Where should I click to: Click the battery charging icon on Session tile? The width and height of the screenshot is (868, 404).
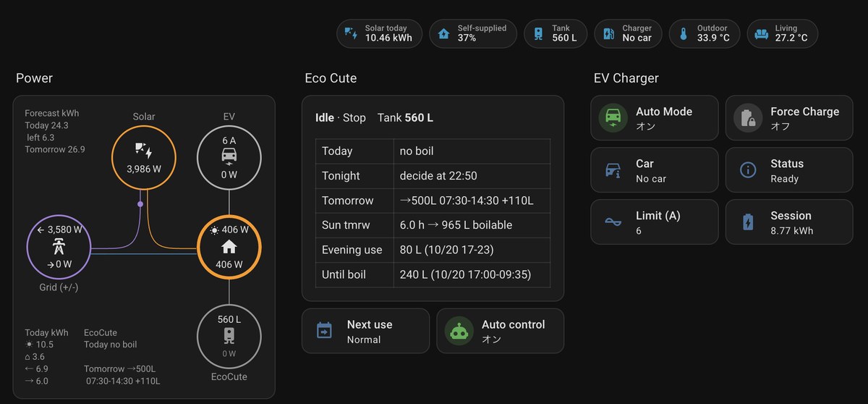click(x=748, y=222)
